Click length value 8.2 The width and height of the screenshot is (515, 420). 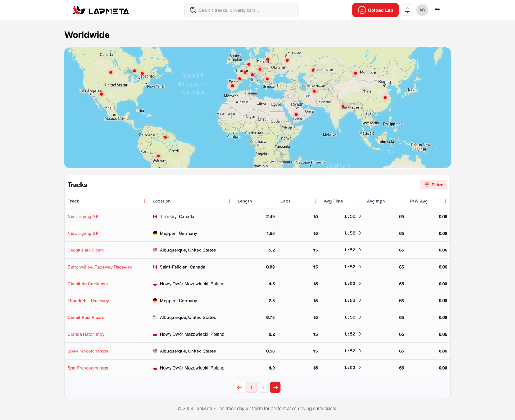pos(272,334)
